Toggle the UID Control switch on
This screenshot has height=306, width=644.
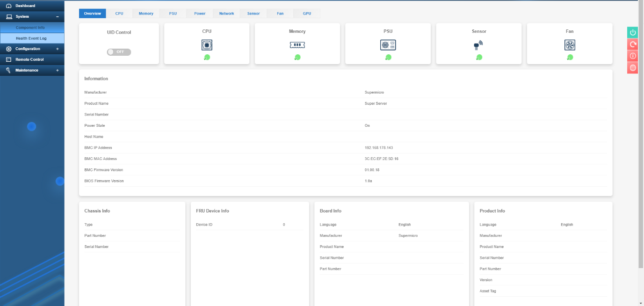[119, 52]
